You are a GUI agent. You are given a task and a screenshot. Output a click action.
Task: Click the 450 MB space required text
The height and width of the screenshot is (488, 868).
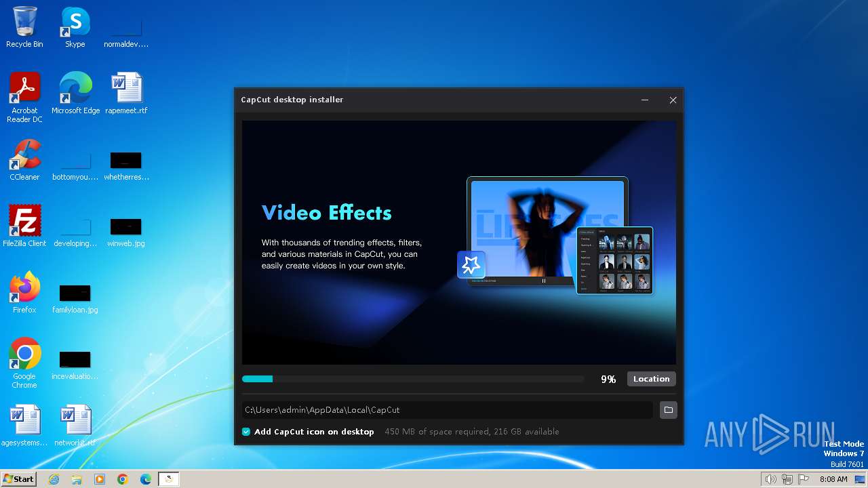pos(472,432)
